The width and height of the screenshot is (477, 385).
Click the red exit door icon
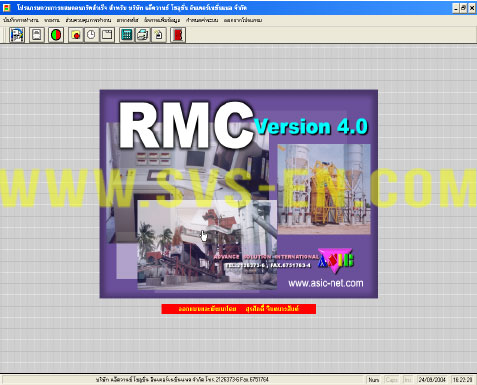click(x=178, y=35)
